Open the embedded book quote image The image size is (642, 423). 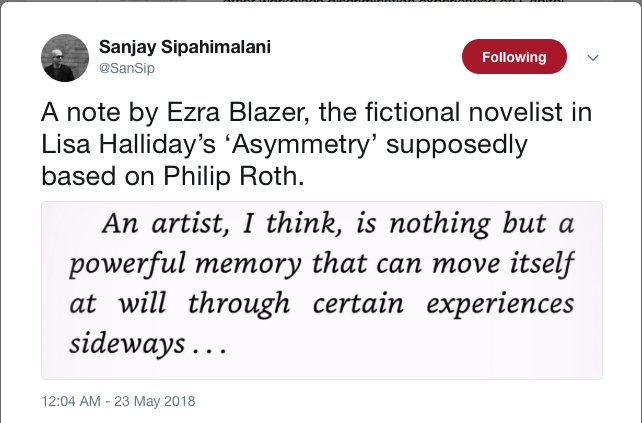click(x=321, y=290)
